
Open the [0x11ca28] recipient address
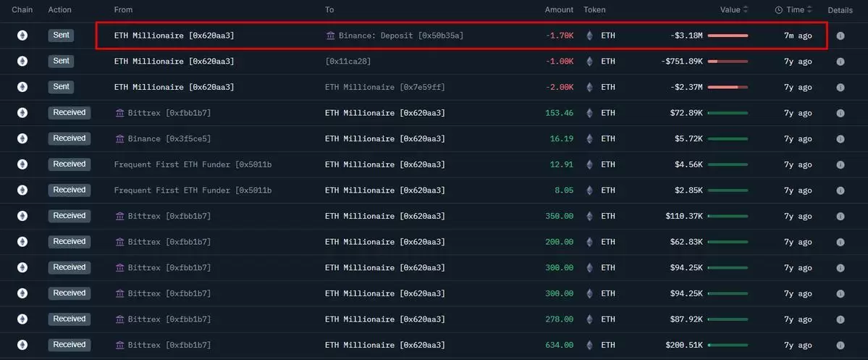347,62
